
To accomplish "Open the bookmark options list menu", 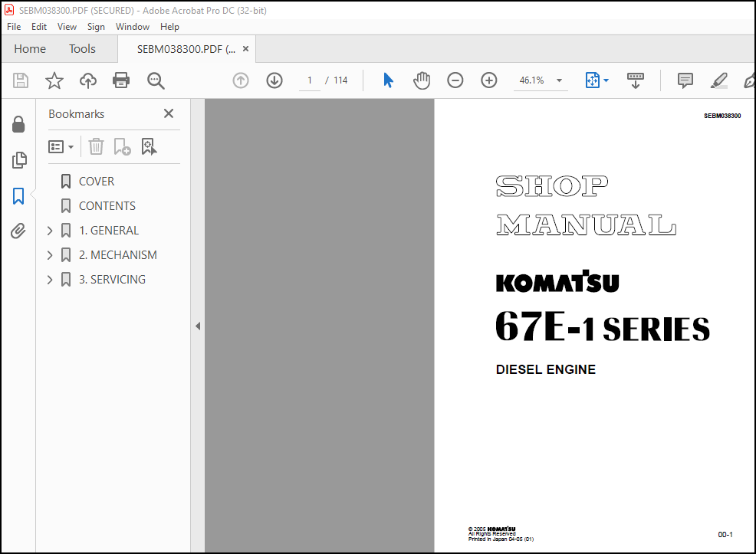I will 61,146.
